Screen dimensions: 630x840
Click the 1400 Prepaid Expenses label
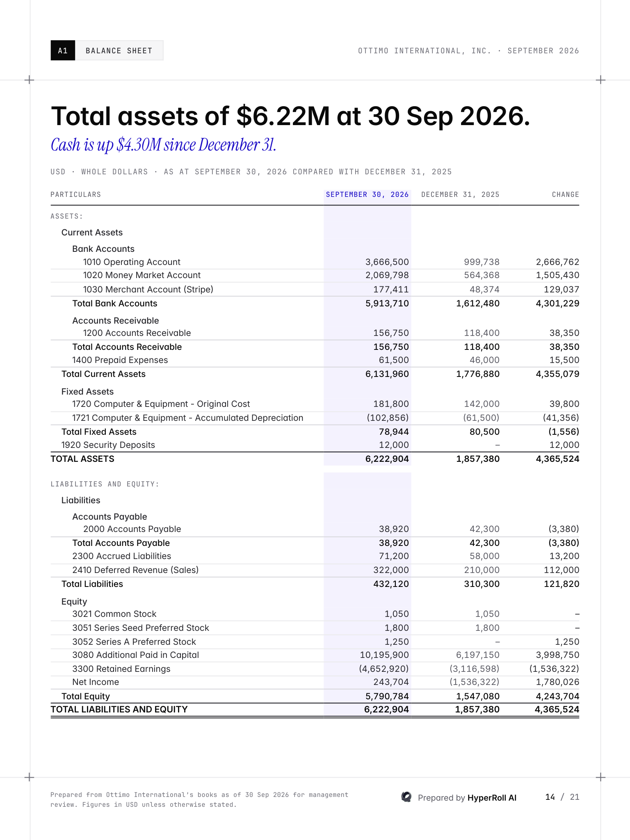coord(120,360)
